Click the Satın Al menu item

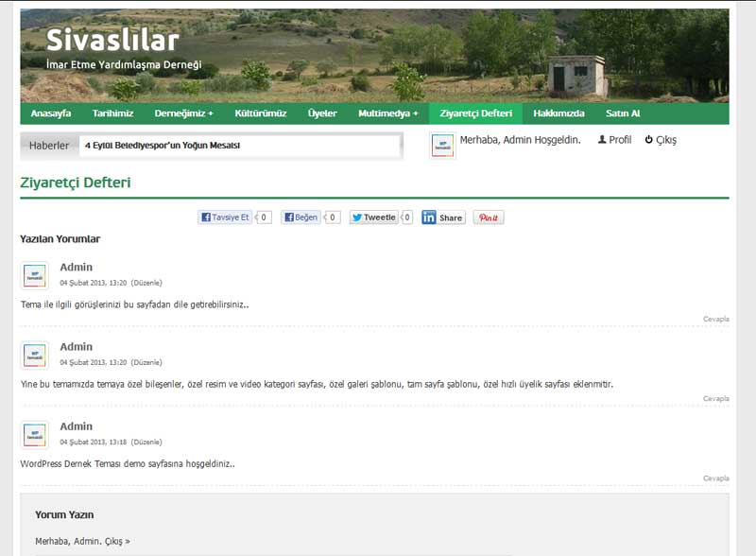(x=623, y=113)
